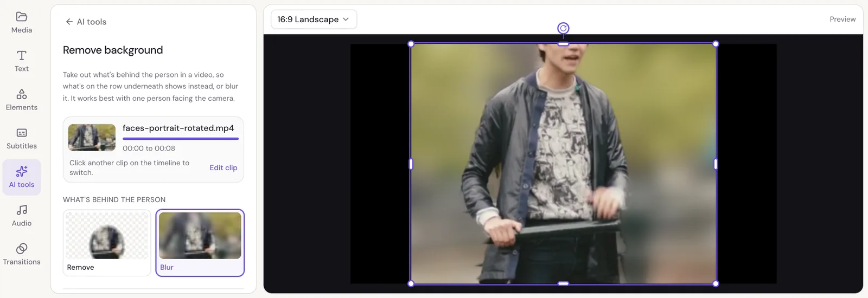This screenshot has width=868, height=298.
Task: Click the faces-portrait-rotated.mp4 clip thumbnail
Action: click(x=92, y=137)
